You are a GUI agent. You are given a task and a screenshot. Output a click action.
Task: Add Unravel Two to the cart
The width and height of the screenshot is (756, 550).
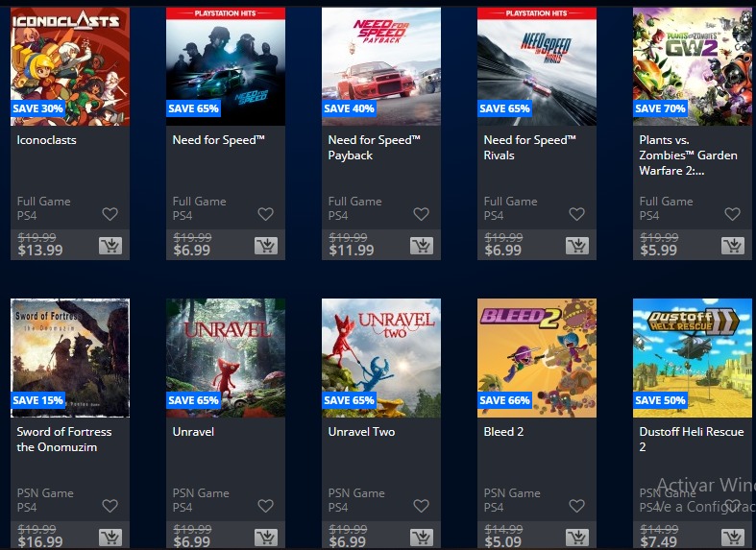[422, 537]
